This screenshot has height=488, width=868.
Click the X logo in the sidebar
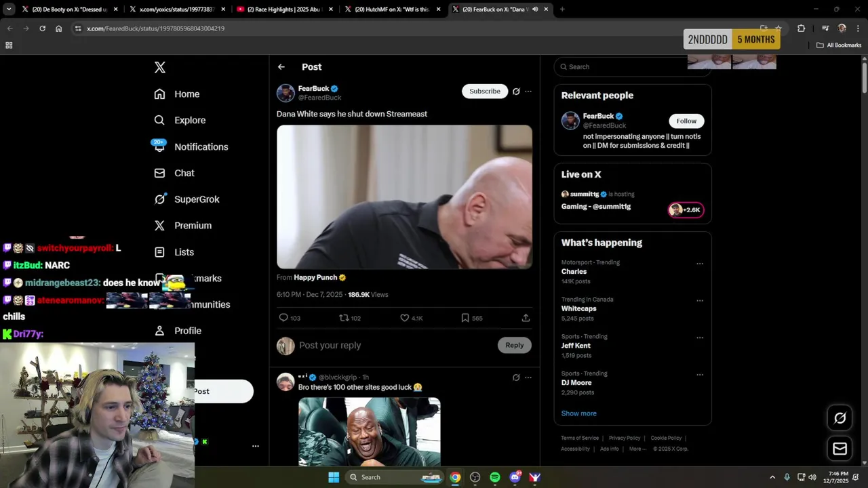point(160,67)
